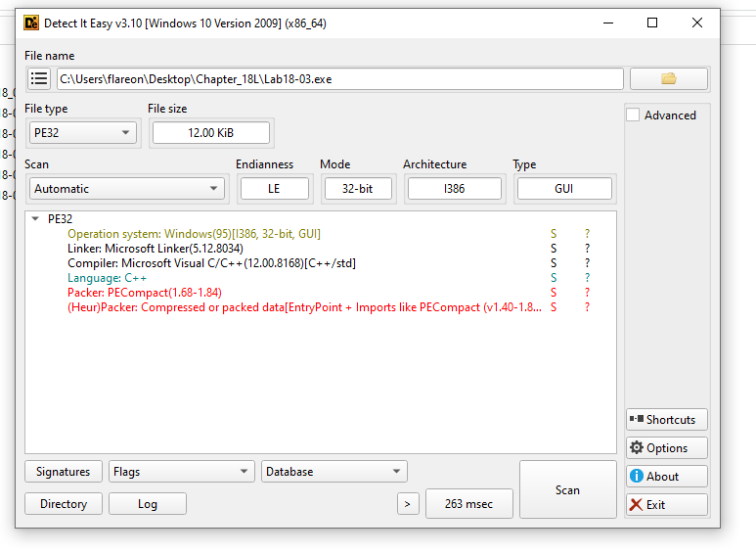
Task: Click the GUI type field
Action: (564, 189)
